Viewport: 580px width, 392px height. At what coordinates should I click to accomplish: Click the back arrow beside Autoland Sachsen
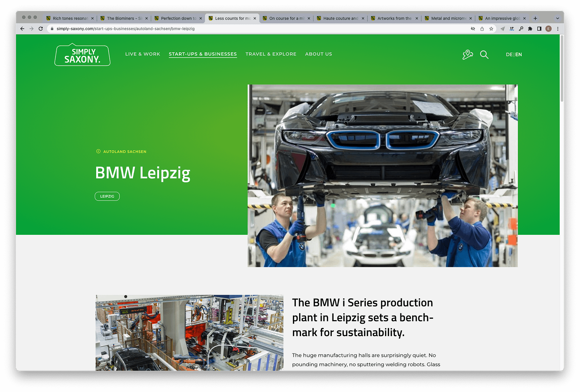(98, 151)
